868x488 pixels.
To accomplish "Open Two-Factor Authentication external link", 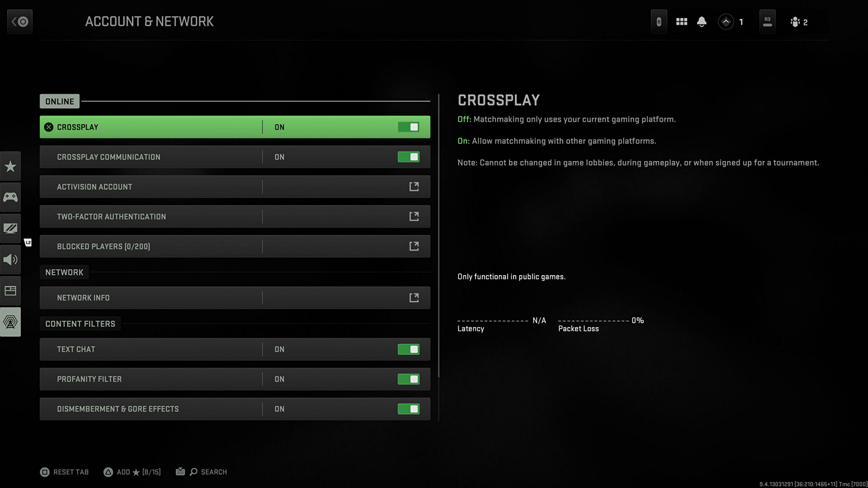I will pyautogui.click(x=414, y=216).
